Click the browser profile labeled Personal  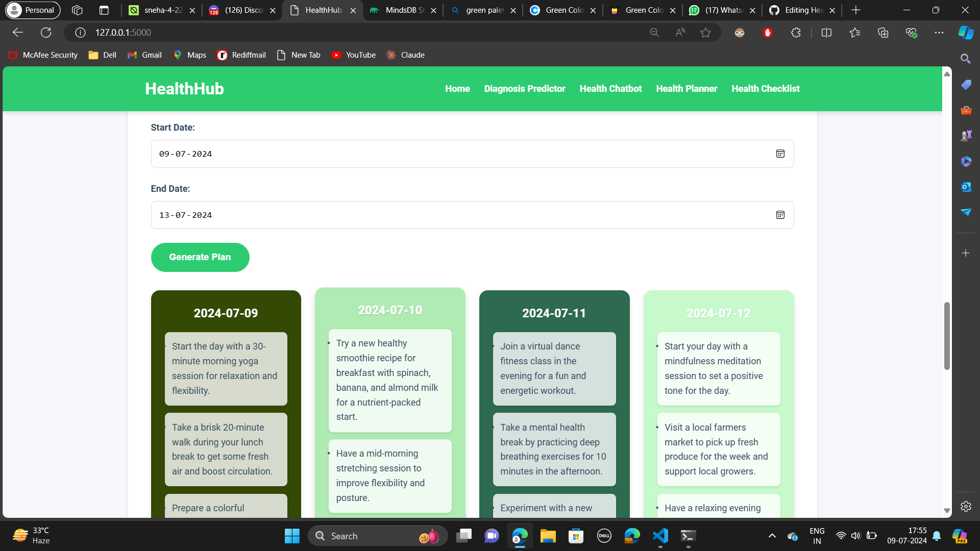pyautogui.click(x=32, y=10)
